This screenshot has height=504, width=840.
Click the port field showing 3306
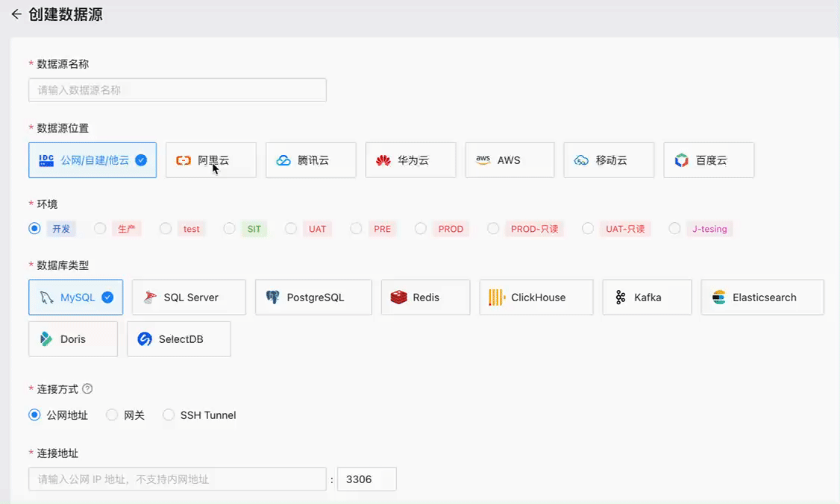pyautogui.click(x=367, y=479)
